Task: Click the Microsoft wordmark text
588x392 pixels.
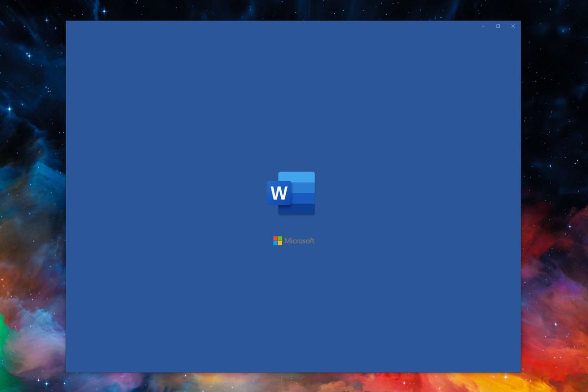Action: pyautogui.click(x=300, y=241)
